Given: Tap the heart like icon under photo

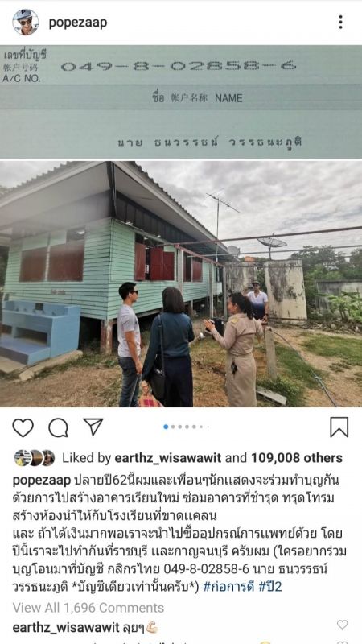Looking at the screenshot, I should coord(23,427).
